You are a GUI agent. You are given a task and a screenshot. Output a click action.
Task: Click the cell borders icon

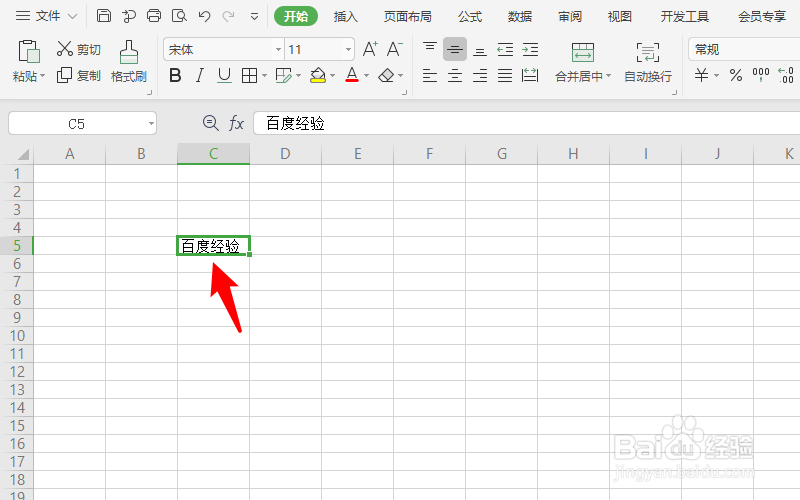pos(249,76)
